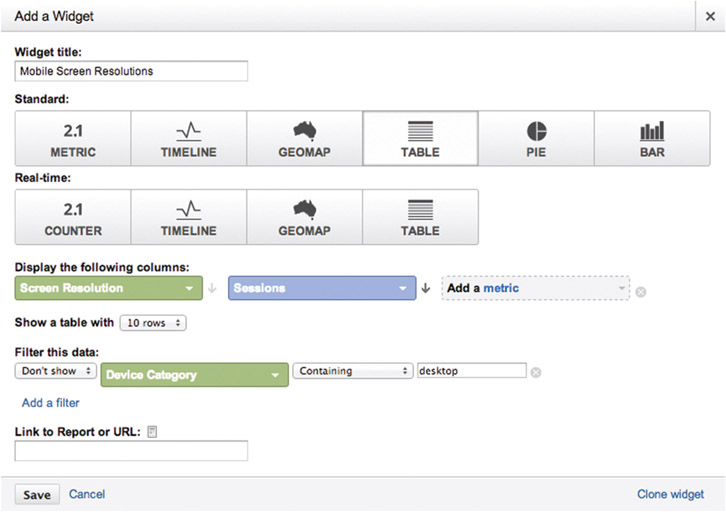Open the Device Category filter dropdown
The width and height of the screenshot is (726, 512).
pos(194,375)
